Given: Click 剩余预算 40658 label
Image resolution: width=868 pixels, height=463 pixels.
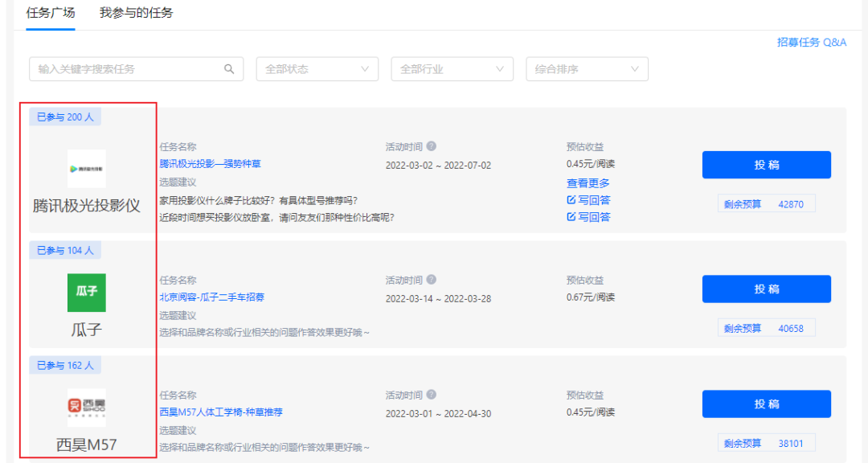Looking at the screenshot, I should point(766,329).
